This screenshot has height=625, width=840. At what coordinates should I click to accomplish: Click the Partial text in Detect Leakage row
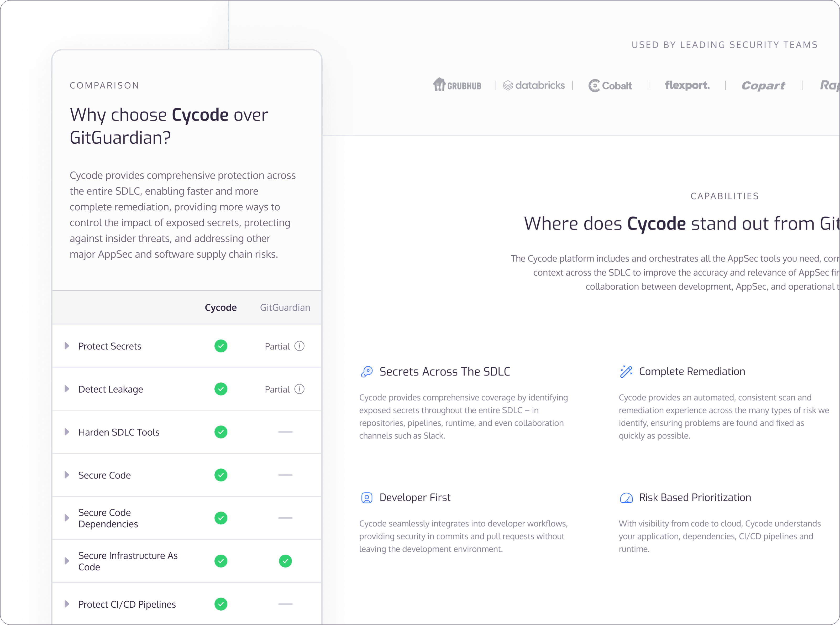point(277,389)
